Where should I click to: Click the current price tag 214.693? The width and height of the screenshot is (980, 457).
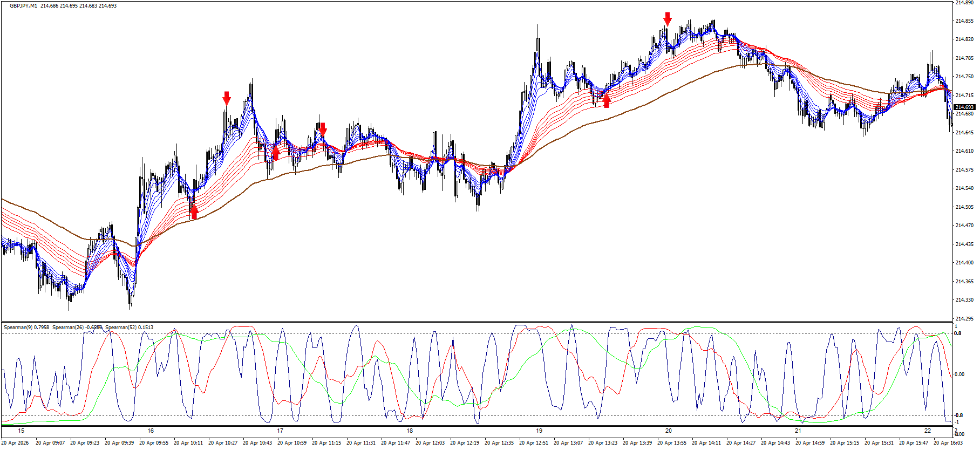pyautogui.click(x=964, y=107)
